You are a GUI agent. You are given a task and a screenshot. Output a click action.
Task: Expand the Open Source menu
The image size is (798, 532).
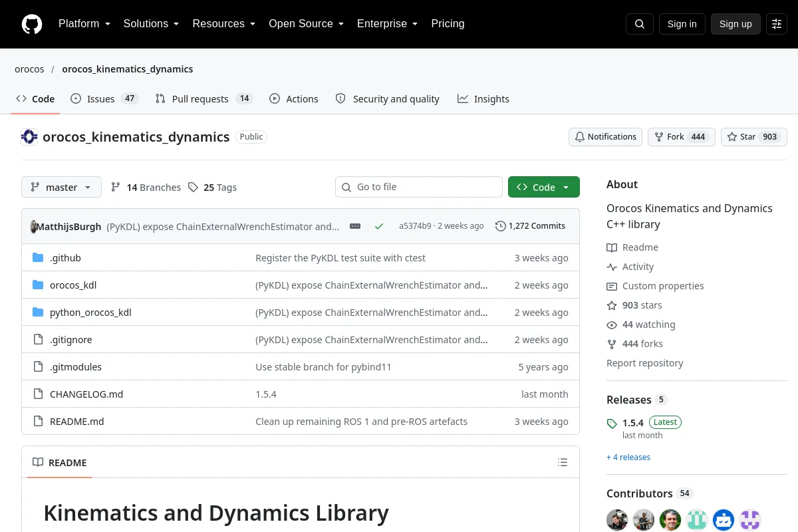point(307,24)
